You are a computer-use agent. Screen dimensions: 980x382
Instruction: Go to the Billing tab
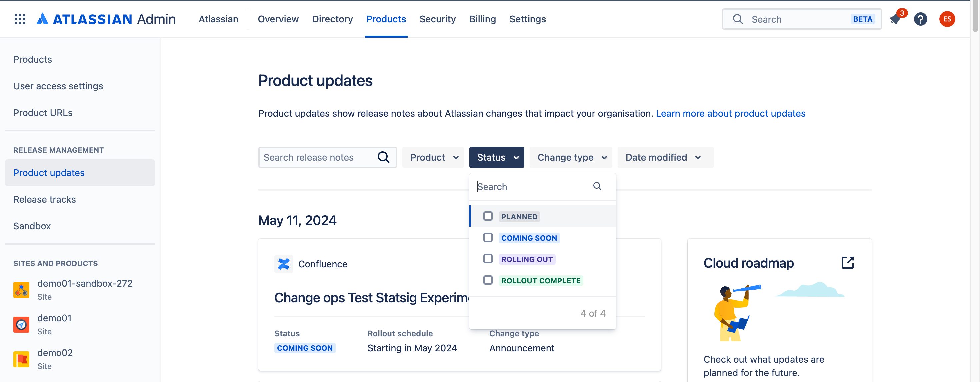(482, 19)
